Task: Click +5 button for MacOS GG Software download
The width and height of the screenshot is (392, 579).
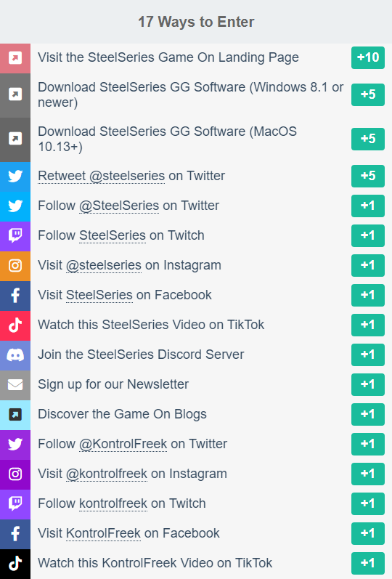Action: click(368, 139)
